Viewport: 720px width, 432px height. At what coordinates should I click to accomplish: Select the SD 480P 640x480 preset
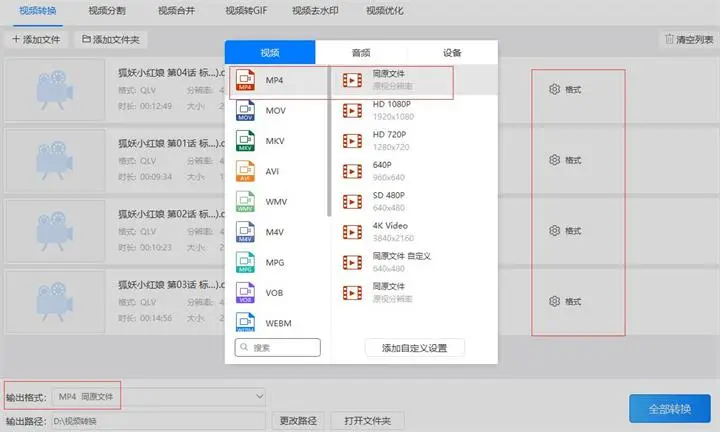click(414, 202)
